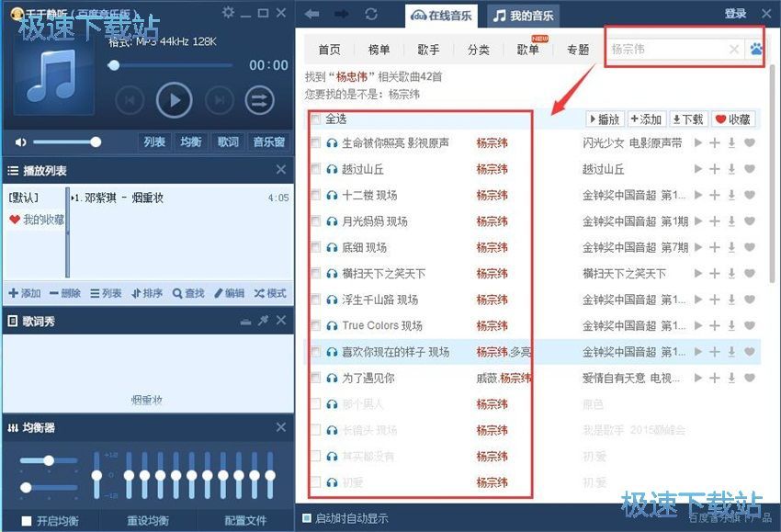Favorite 浮生千山路 现场 using heart icon
Viewport: 781px width, 532px height.
(x=750, y=299)
